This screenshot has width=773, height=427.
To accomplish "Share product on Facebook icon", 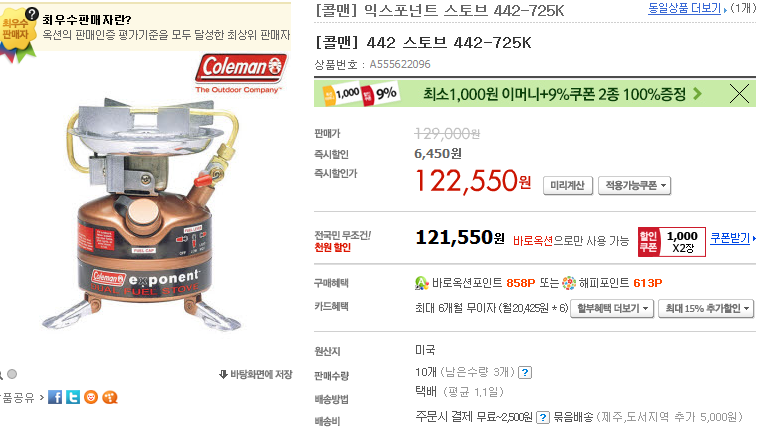I will pyautogui.click(x=55, y=397).
